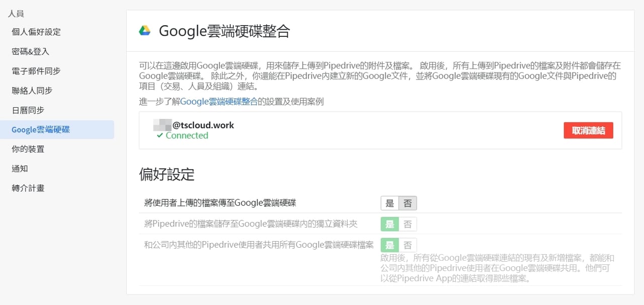The image size is (644, 305).
Task: Click the 人員 sidebar section header
Action: [16, 14]
